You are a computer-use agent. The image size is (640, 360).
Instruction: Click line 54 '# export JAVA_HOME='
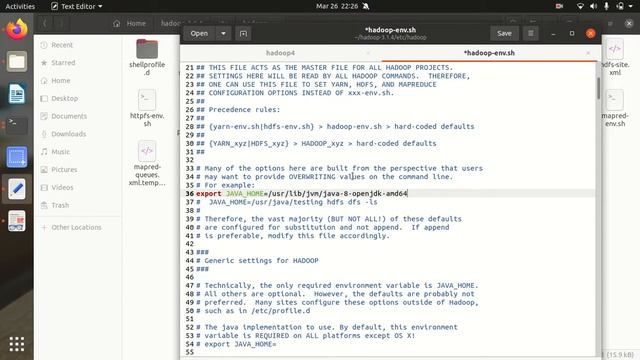[x=236, y=344]
